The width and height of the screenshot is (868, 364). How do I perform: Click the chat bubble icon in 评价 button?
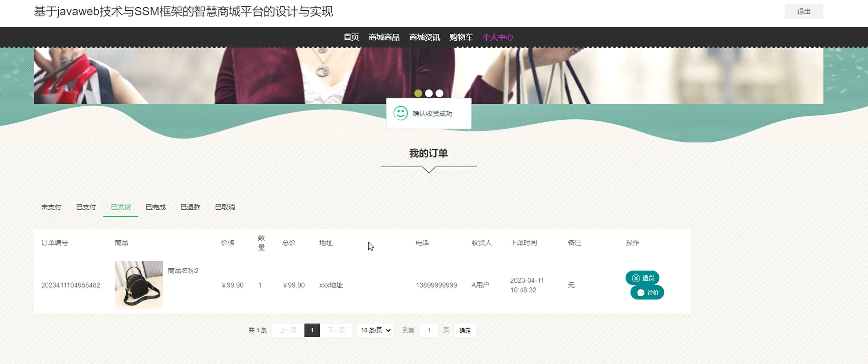click(x=641, y=293)
